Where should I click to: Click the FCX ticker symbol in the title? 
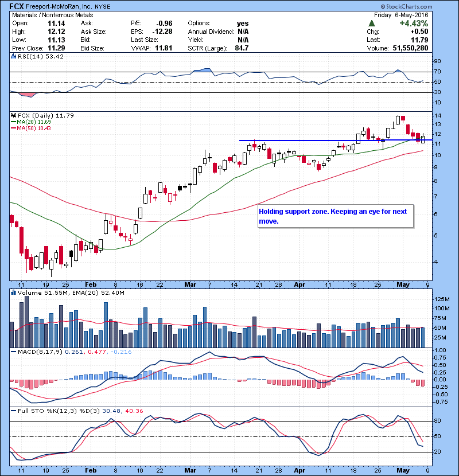17,6
